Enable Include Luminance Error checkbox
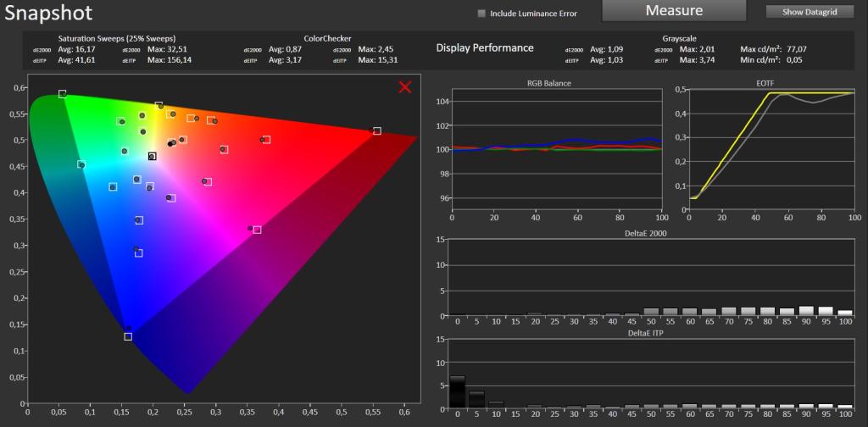The width and height of the screenshot is (868, 427). click(481, 13)
